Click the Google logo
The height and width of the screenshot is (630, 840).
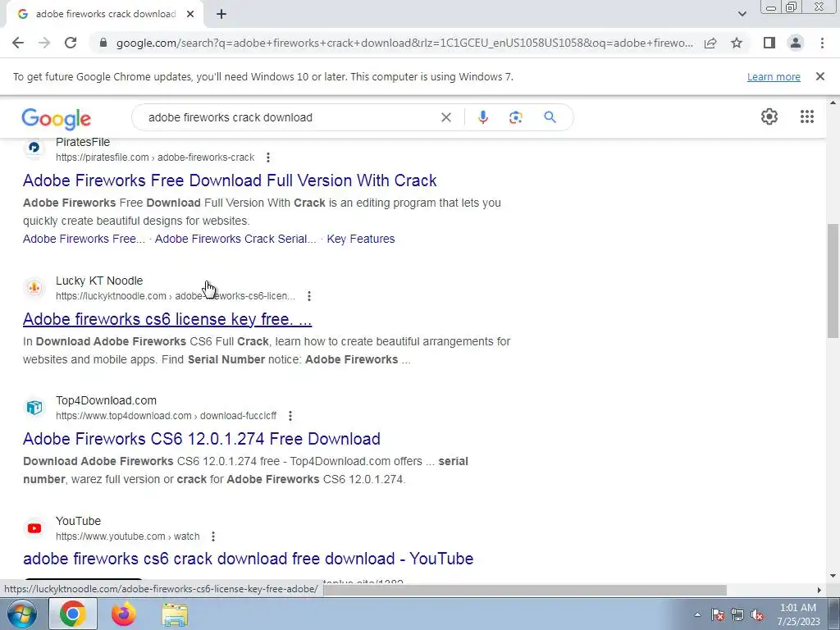click(x=57, y=119)
